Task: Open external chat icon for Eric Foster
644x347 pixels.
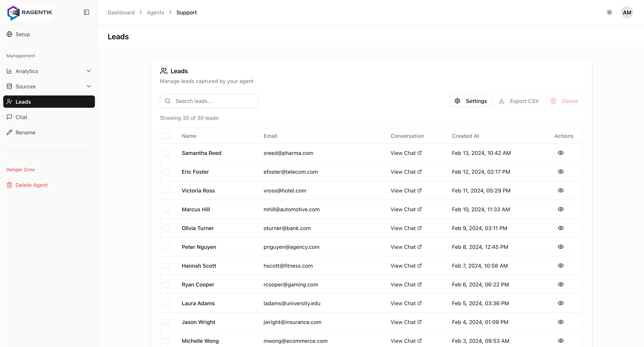Action: (419, 172)
